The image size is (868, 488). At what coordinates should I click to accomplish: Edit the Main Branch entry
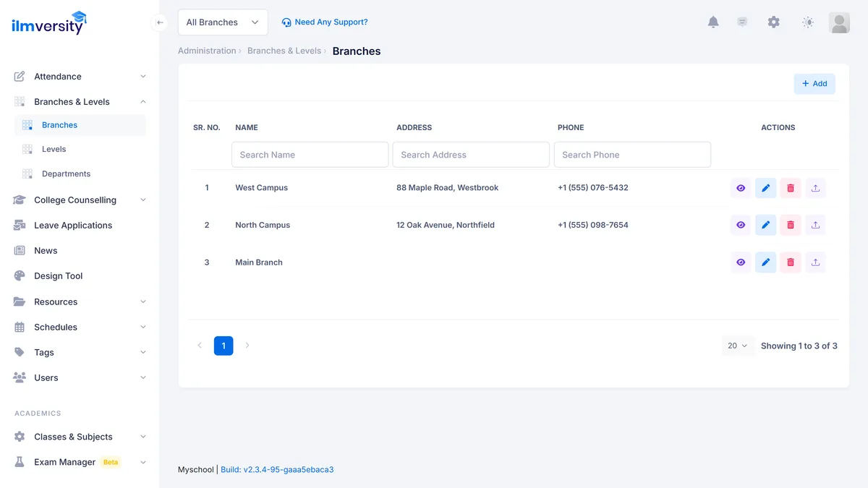click(x=765, y=262)
